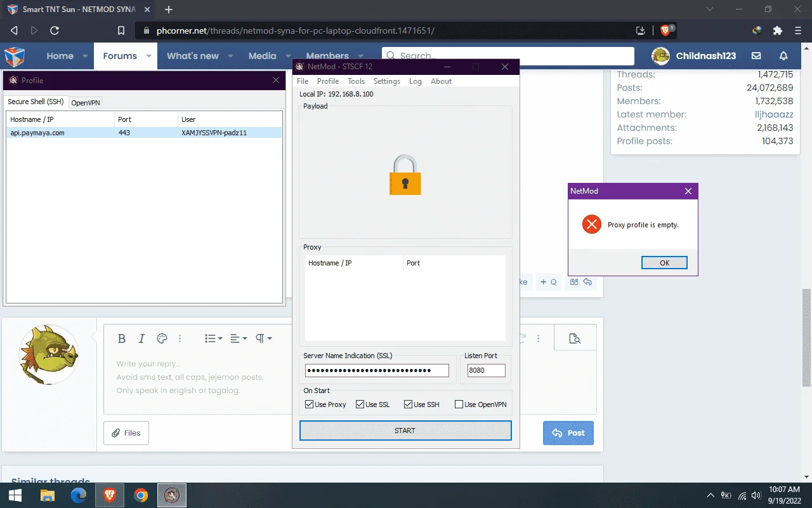Click the preview icon in reply editor
Viewport: 812px width, 508px height.
tap(575, 338)
